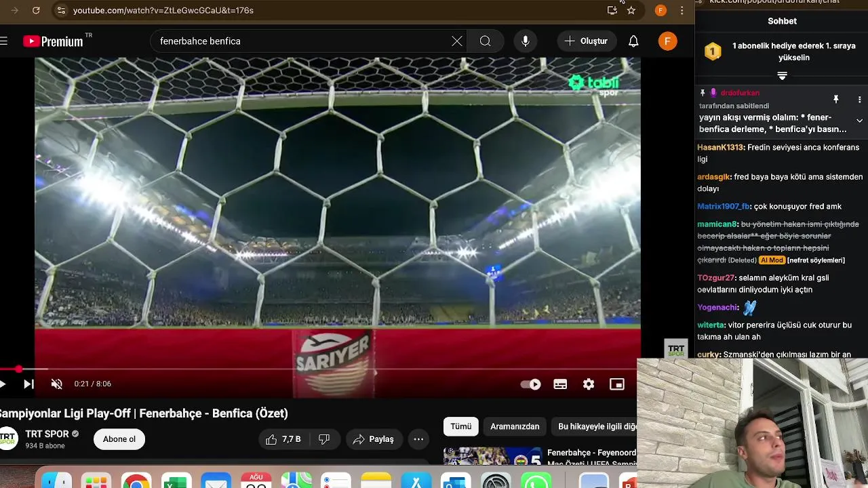The image size is (868, 488).
Task: Select the Tümü filter chip
Action: tap(461, 426)
